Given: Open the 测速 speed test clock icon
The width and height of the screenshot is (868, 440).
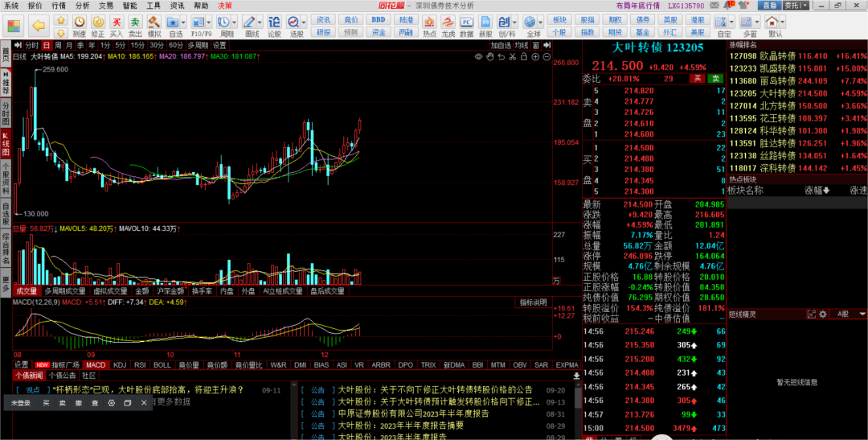Looking at the screenshot, I should [x=80, y=23].
